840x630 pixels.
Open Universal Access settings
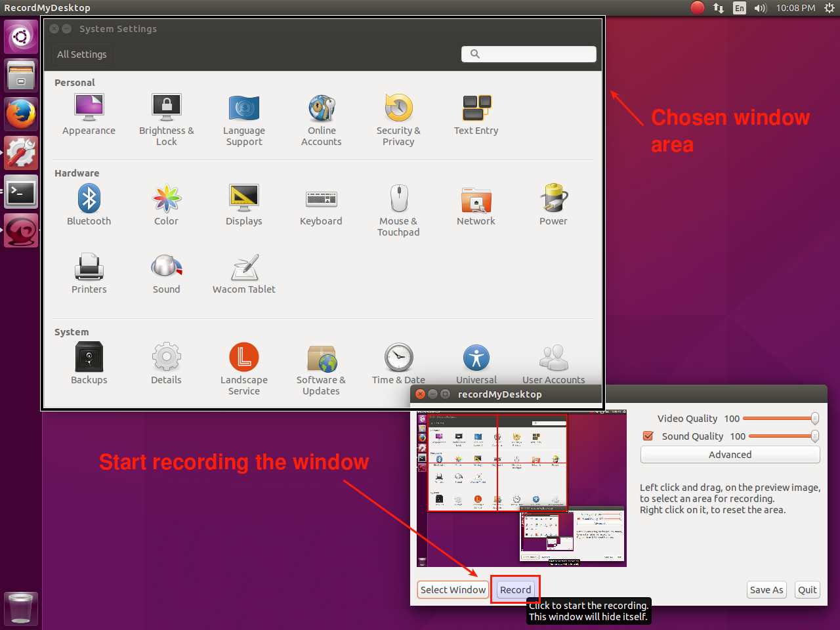coord(476,364)
